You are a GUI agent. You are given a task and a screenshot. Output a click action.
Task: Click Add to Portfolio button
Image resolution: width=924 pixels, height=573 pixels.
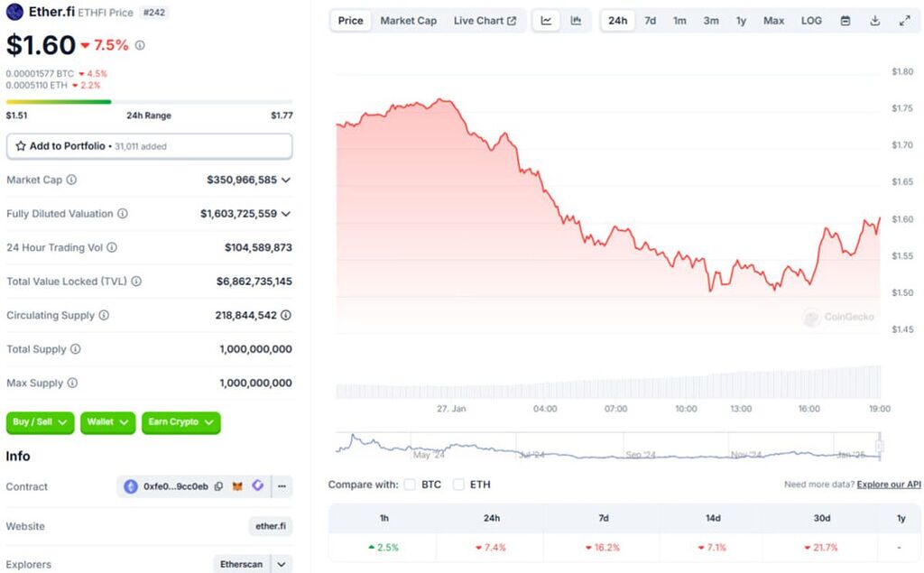point(149,146)
